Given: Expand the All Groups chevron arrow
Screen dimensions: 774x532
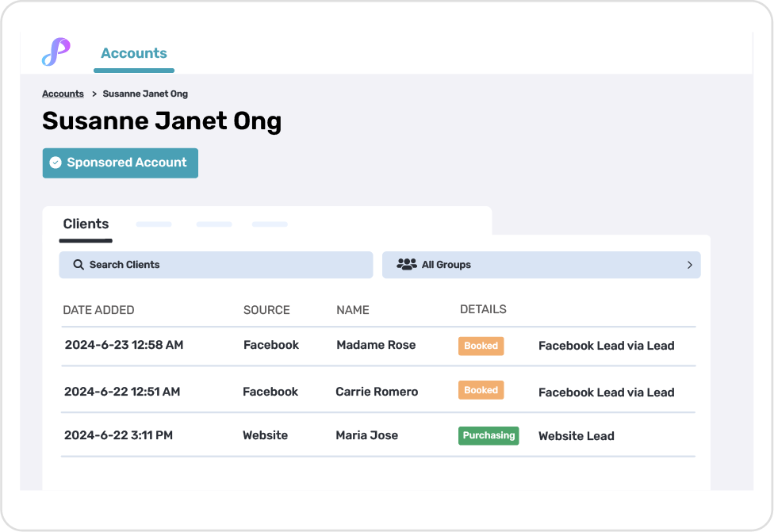Looking at the screenshot, I should click(689, 265).
